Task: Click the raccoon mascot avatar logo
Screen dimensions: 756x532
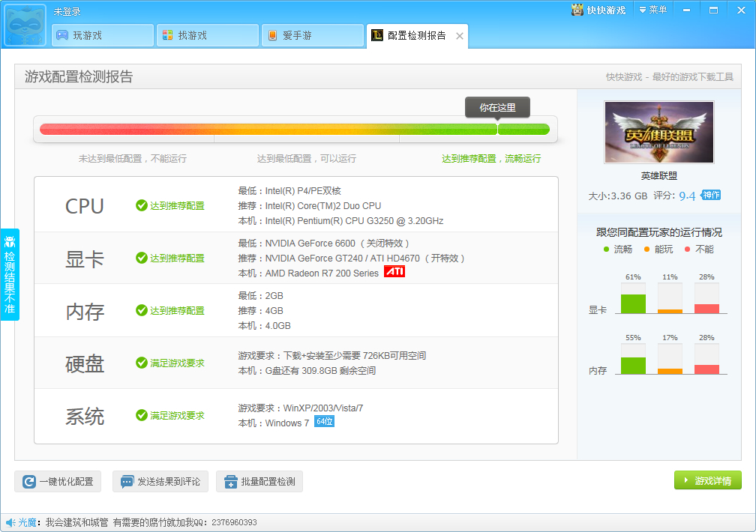Action: click(x=25, y=25)
